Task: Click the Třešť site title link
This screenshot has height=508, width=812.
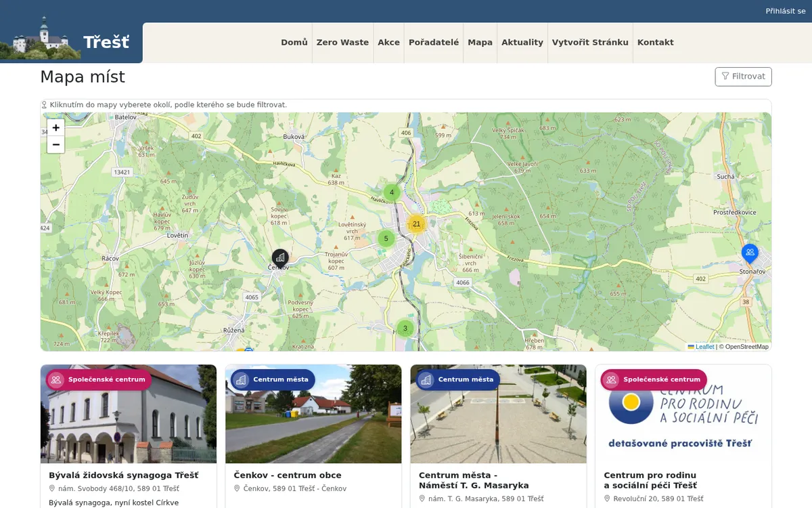Action: (x=106, y=42)
